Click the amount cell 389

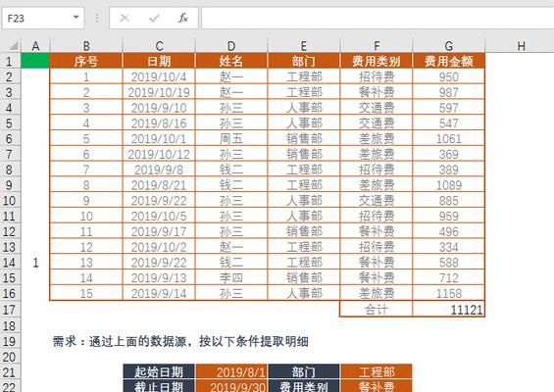click(x=449, y=170)
